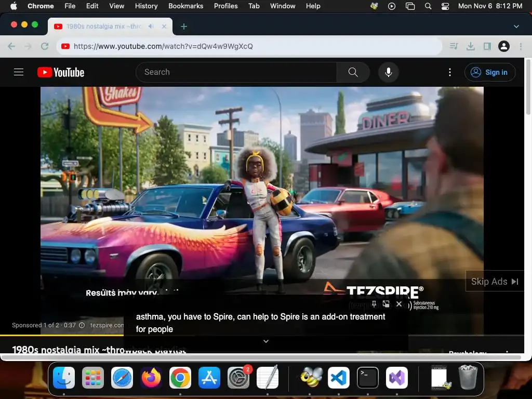532x399 pixels.
Task: Click the yellow ad progress bar
Action: (x=62, y=335)
